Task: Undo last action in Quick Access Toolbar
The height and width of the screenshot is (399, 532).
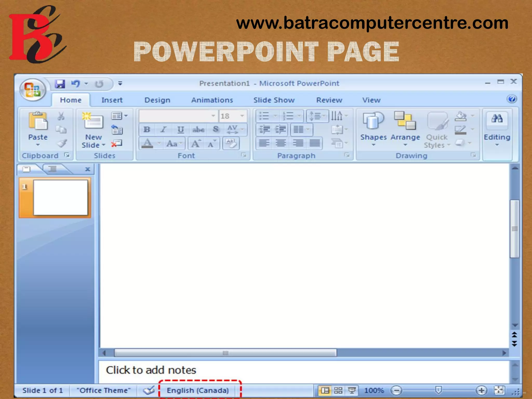Action: (x=76, y=84)
